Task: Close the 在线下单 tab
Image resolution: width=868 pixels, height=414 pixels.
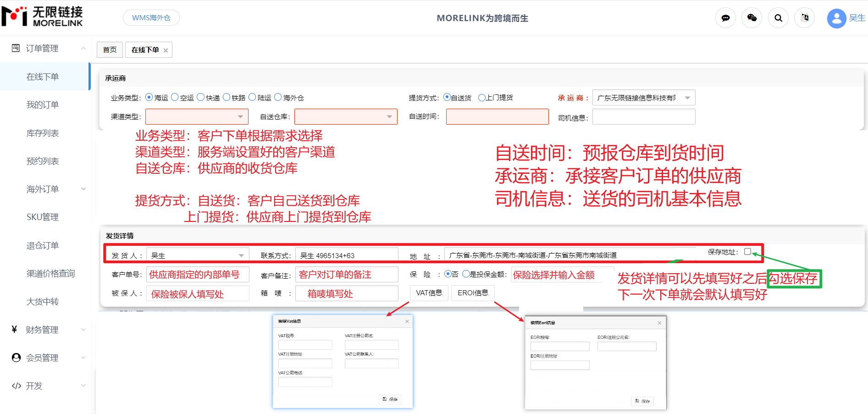Action: 166,50
